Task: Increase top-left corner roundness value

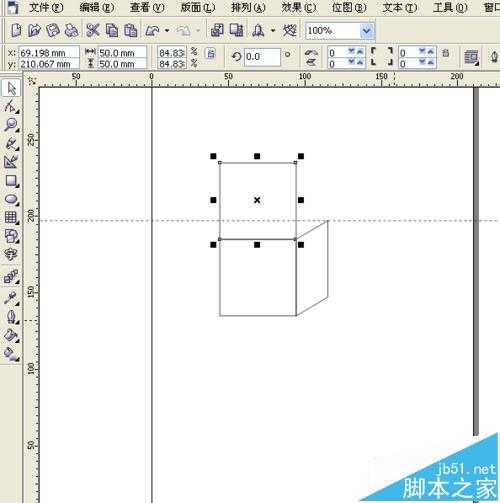Action: point(360,51)
